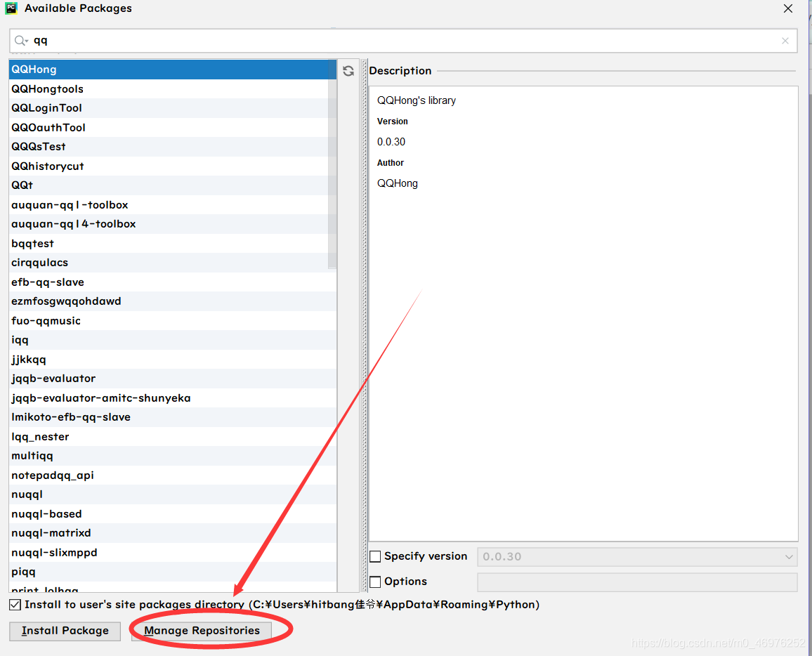The width and height of the screenshot is (812, 656).
Task: Open Manage Repositories
Action: [202, 631]
